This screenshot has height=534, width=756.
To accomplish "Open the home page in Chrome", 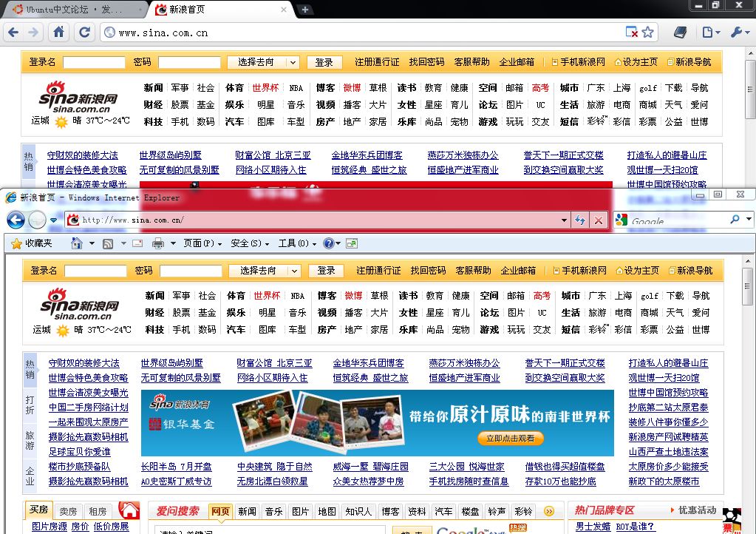I will pyautogui.click(x=59, y=33).
